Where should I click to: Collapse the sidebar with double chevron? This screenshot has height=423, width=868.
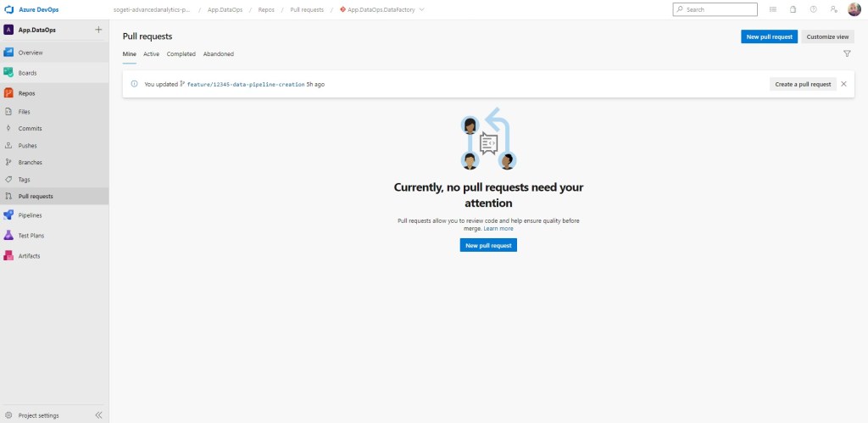pyautogui.click(x=98, y=415)
